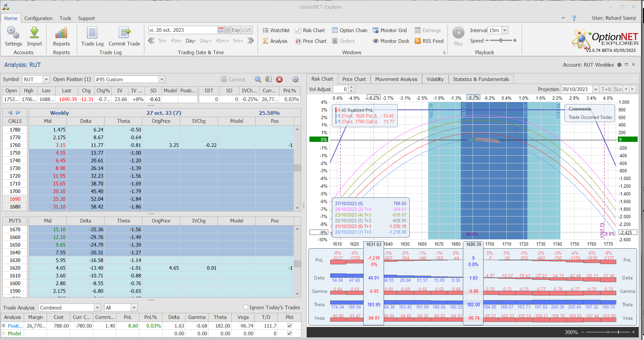
Task: Enable Ignore Today's Trades checkbox
Action: click(246, 307)
